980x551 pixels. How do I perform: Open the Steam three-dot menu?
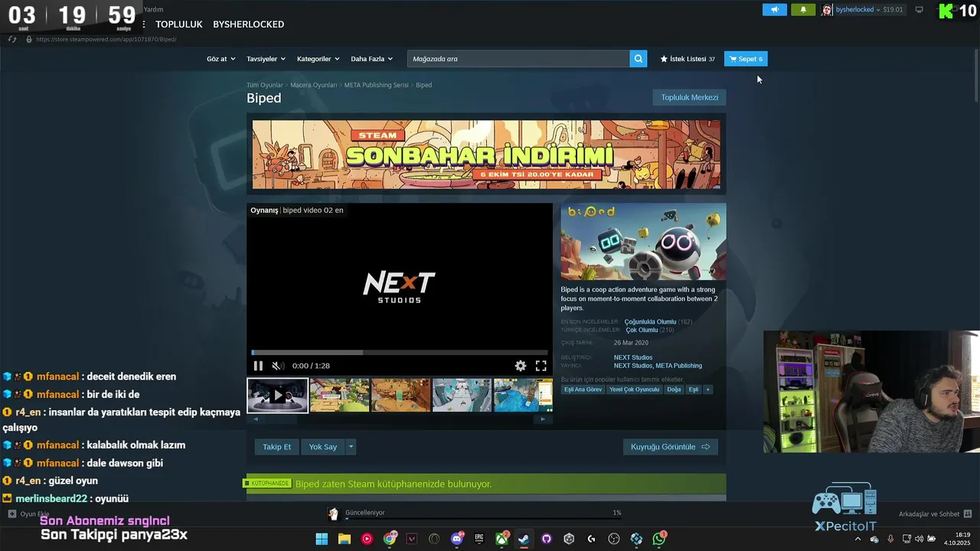(144, 24)
